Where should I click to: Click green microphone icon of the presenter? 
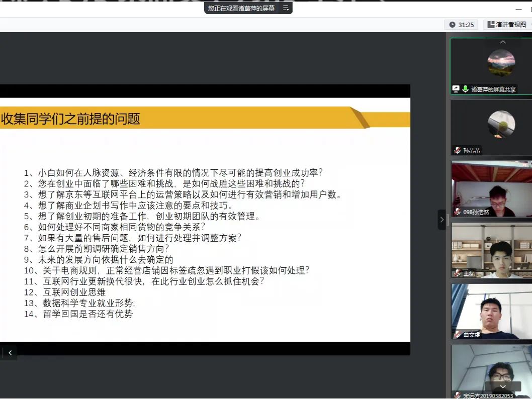[466, 89]
